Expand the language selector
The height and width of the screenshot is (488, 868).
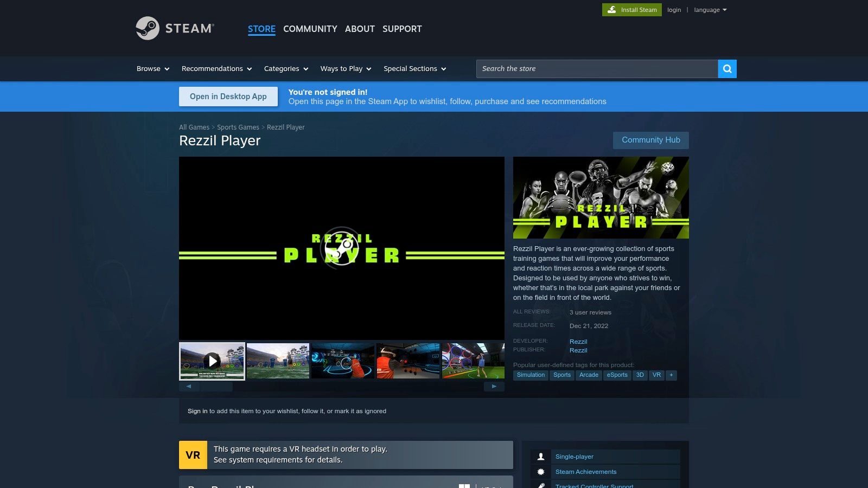click(x=710, y=10)
